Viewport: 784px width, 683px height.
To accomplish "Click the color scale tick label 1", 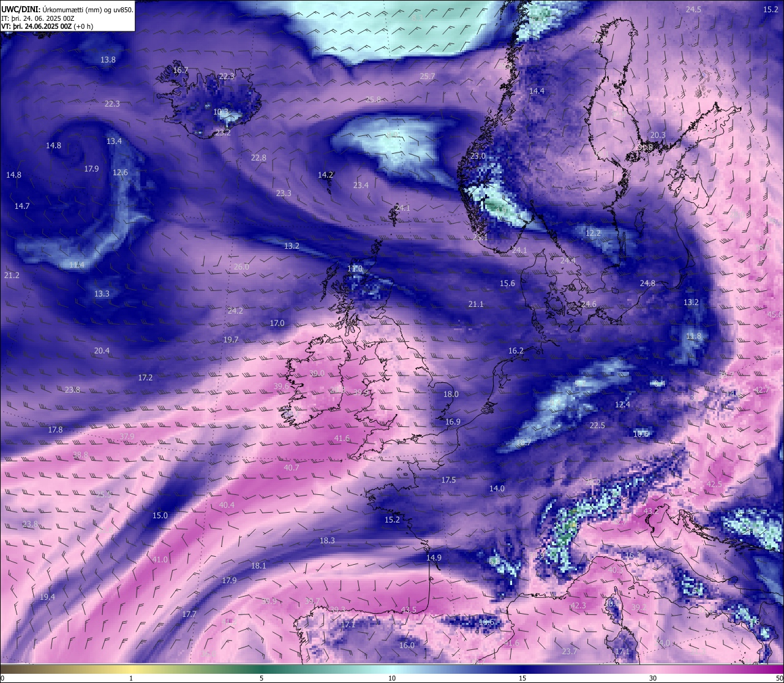I will (x=131, y=678).
